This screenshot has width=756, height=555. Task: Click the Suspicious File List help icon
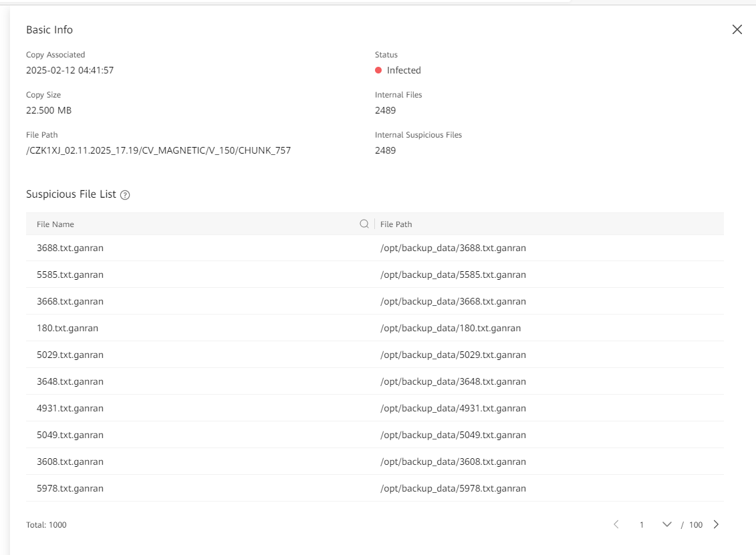[125, 195]
